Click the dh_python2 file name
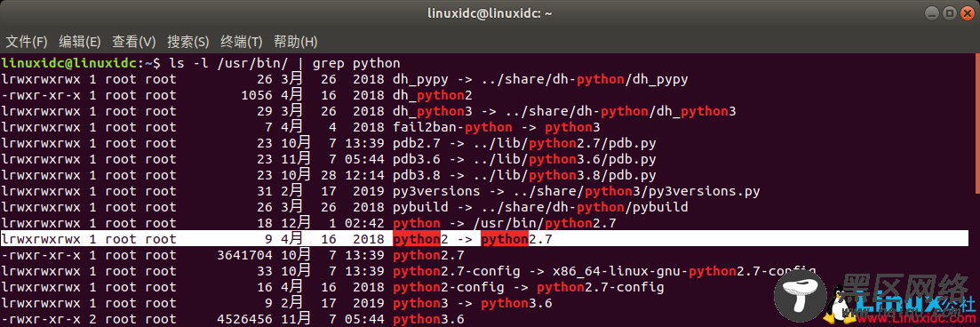The image size is (980, 327). point(432,96)
